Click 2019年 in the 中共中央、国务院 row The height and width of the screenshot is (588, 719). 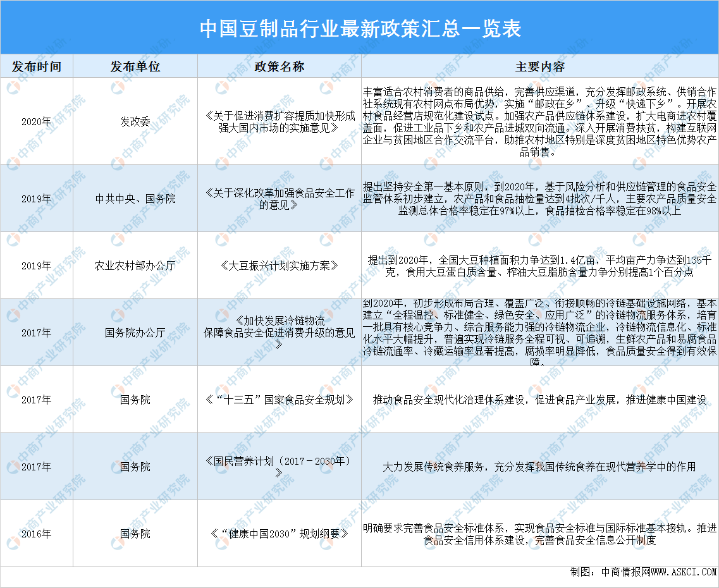pyautogui.click(x=37, y=199)
